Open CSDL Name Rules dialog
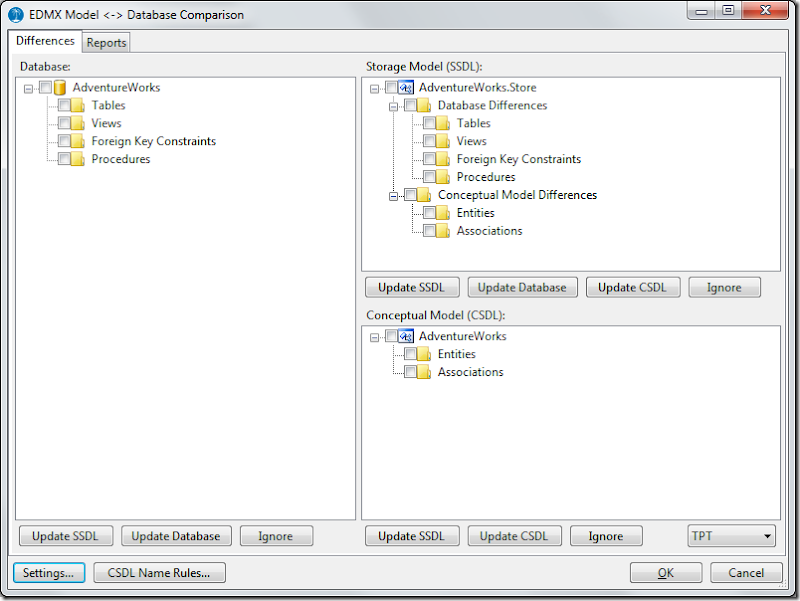The width and height of the screenshot is (800, 601). pos(159,573)
